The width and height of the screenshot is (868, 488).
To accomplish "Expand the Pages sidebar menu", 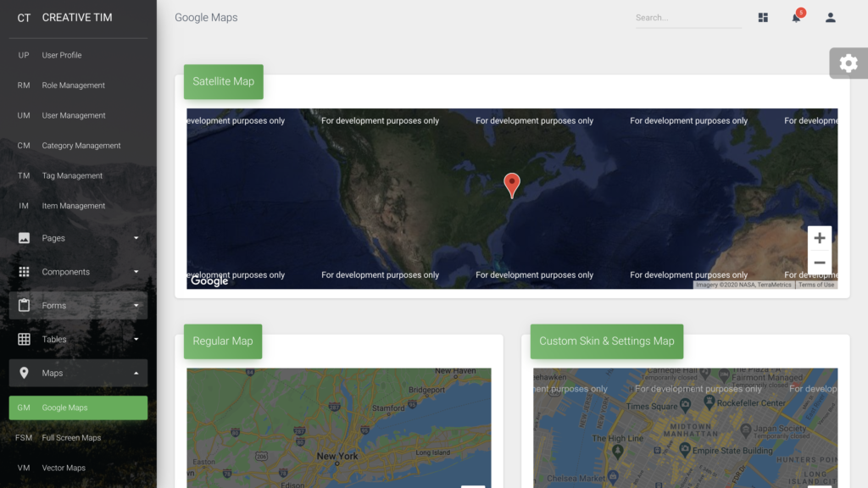I will 78,238.
